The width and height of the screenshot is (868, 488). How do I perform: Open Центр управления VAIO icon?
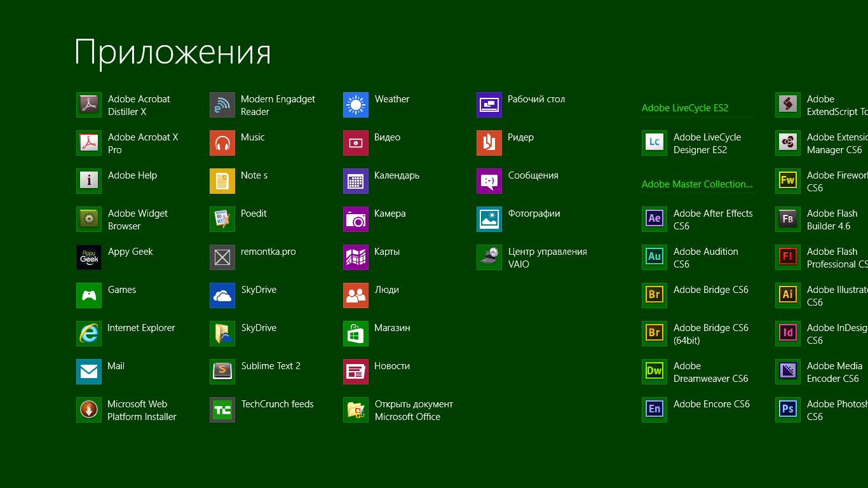coord(489,257)
